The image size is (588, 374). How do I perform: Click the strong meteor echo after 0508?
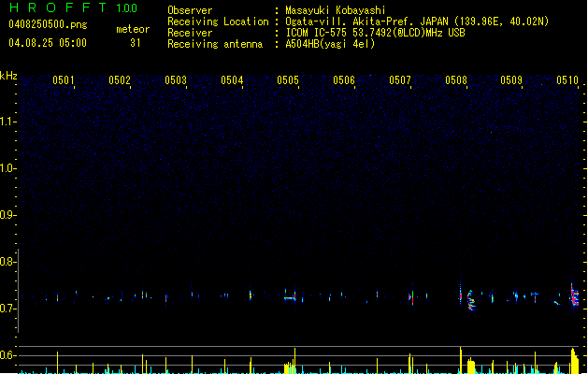point(471,300)
